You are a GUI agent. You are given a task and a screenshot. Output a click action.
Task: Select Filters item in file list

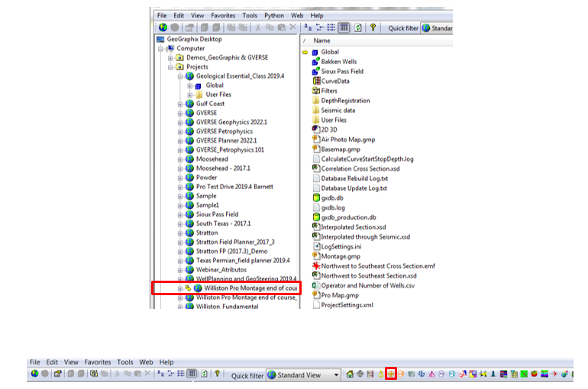point(329,91)
